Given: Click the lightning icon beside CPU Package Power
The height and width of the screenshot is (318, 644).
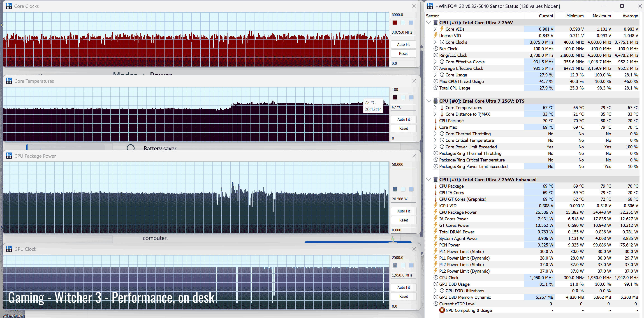Looking at the screenshot, I should click(436, 212).
